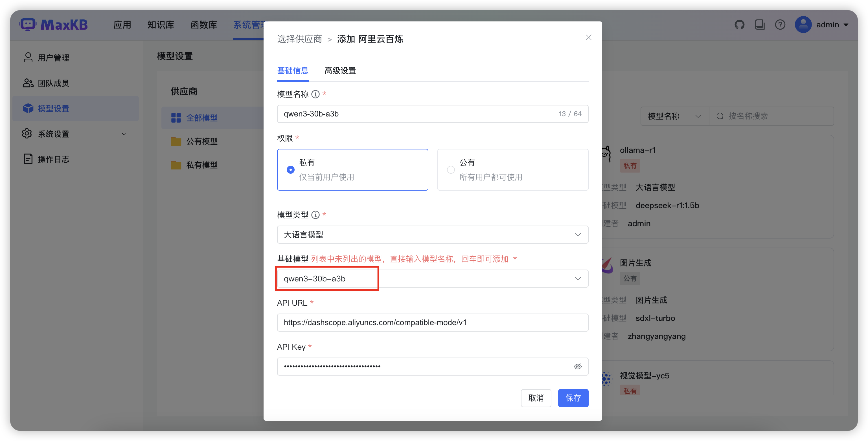Click the info icon next to 模型名称
Image resolution: width=868 pixels, height=441 pixels.
315,94
